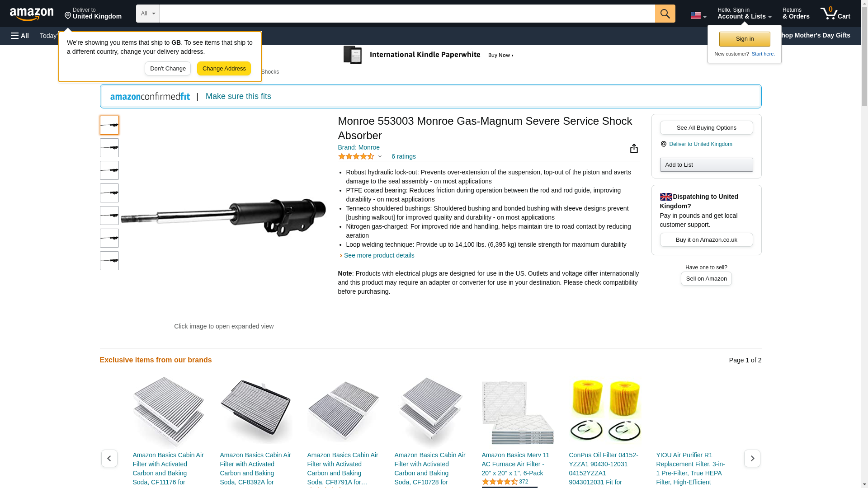The image size is (868, 488).
Task: Click the carousel previous arrow
Action: point(109,458)
